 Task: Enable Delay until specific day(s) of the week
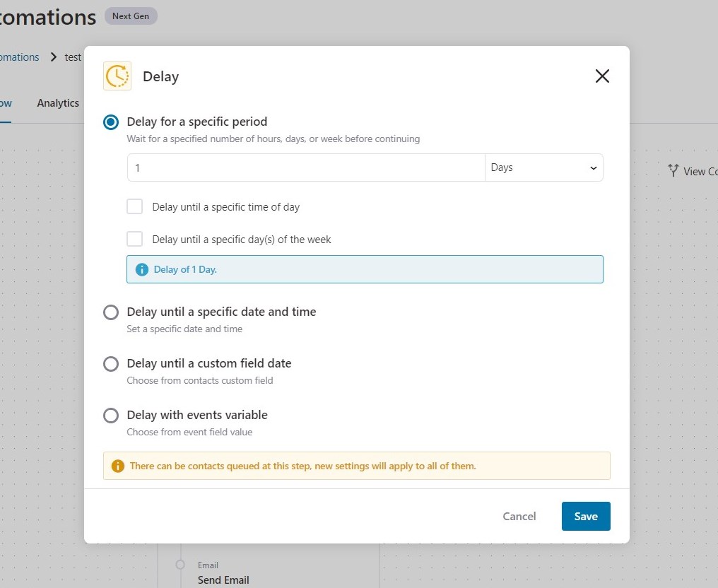point(134,239)
